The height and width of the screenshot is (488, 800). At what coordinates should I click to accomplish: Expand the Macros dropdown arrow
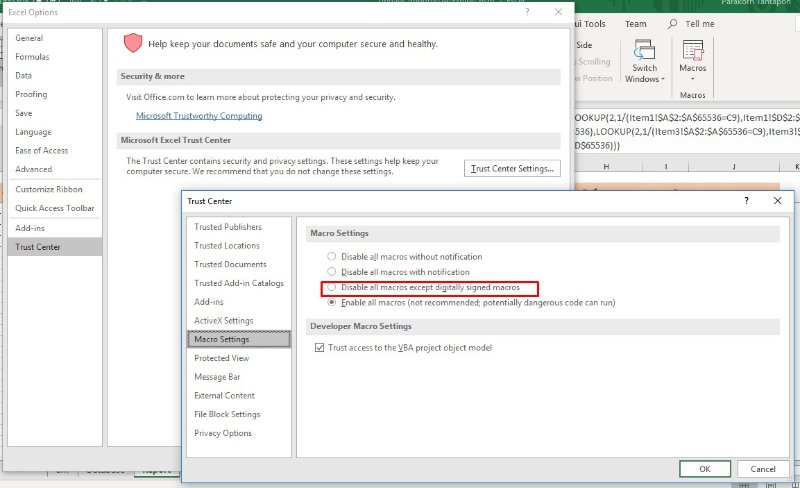click(693, 79)
